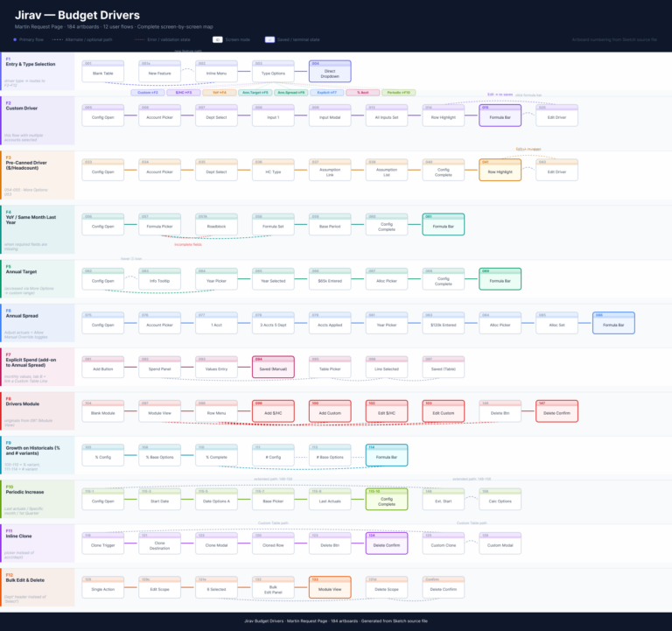
Task: Select the Direct Dropdown node in F1
Action: [330, 73]
